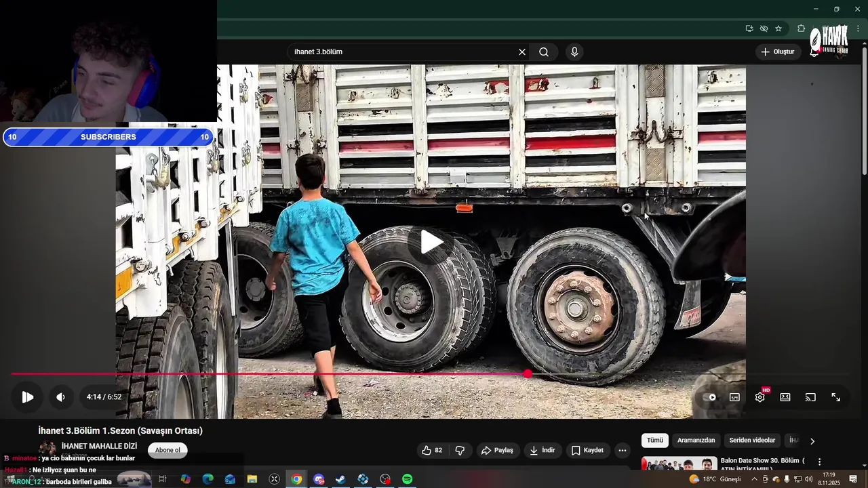Click the large play overlay on the video
Image resolution: width=868 pixels, height=488 pixels.
coord(431,242)
